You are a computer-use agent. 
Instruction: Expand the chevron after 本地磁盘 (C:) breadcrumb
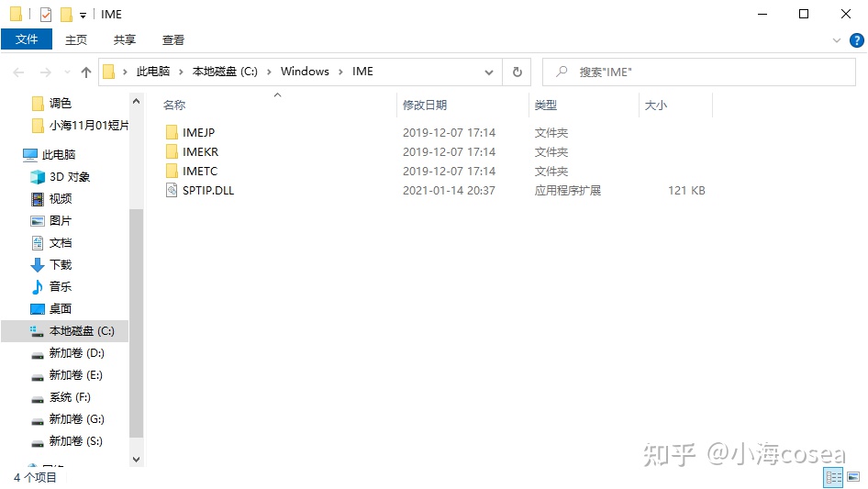pos(269,72)
